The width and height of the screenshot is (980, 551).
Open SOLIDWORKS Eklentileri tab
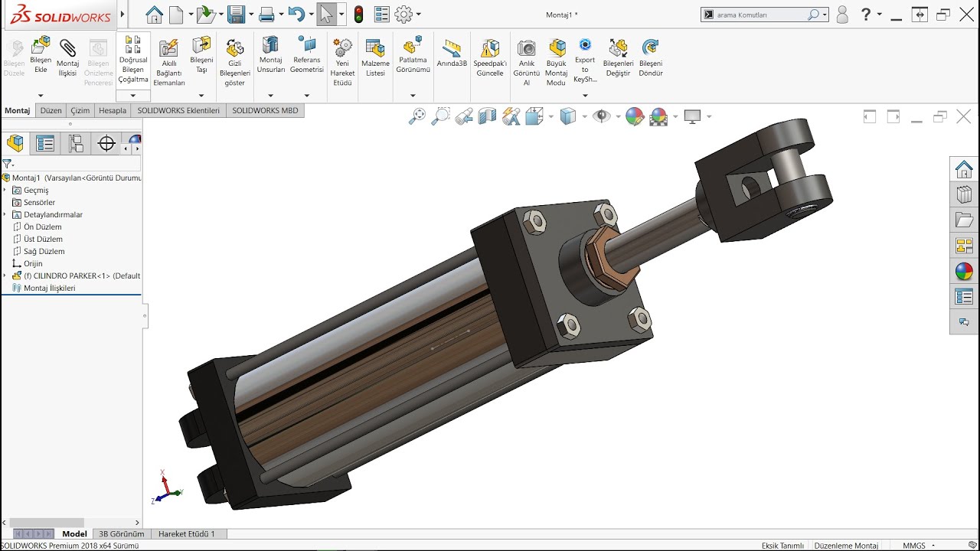178,110
